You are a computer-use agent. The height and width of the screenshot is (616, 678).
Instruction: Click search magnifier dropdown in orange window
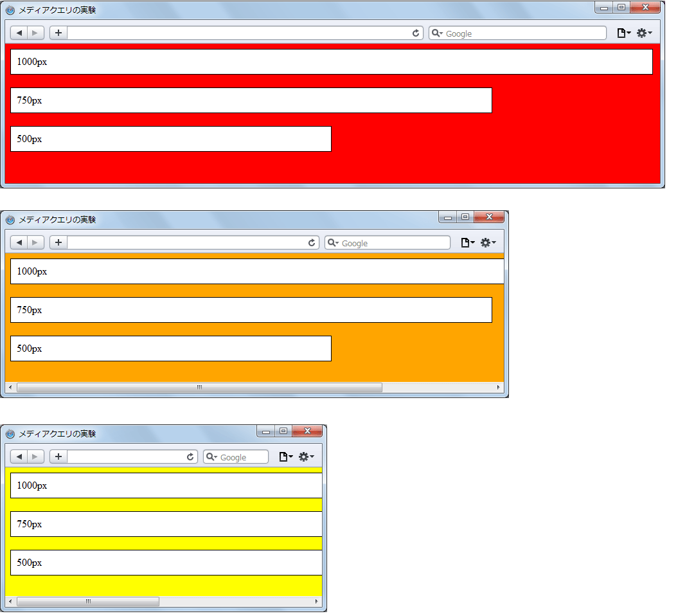click(333, 242)
